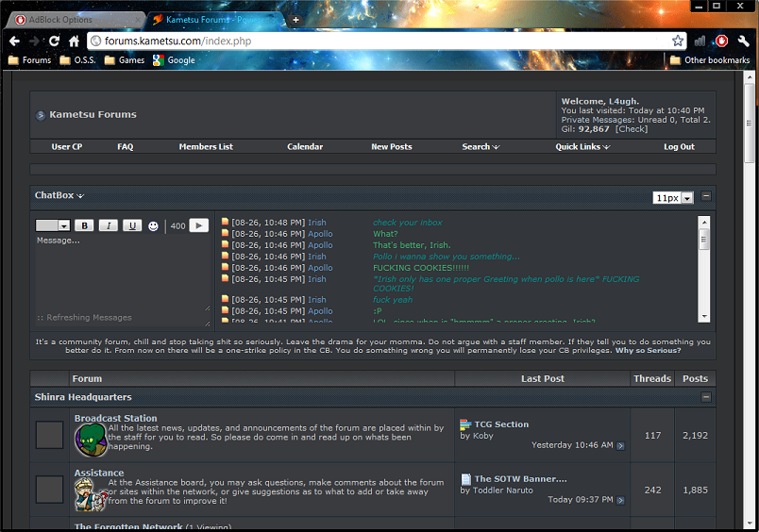
Task: Select the Kametsu Forums browser tab
Action: 216,20
